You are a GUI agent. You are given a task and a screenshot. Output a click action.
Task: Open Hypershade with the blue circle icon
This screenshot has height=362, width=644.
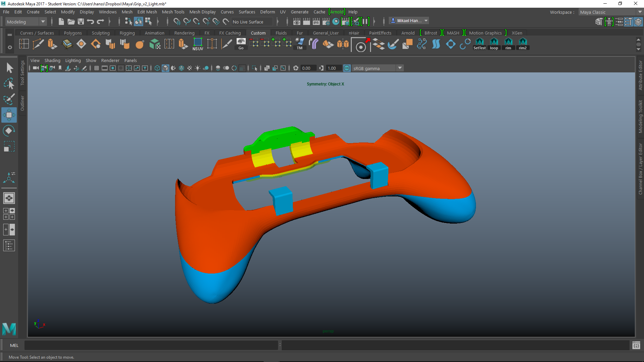pos(336,22)
